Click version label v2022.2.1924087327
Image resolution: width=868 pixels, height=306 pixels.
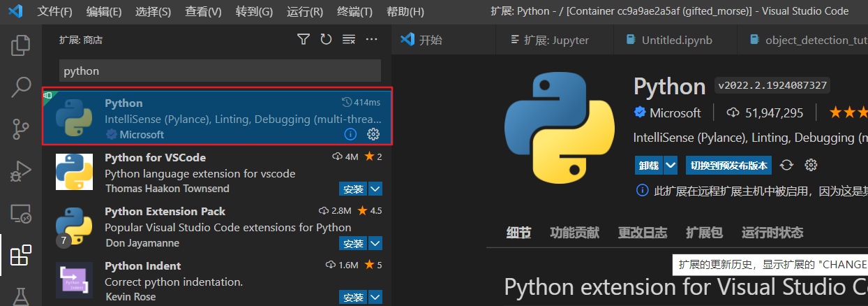[772, 86]
